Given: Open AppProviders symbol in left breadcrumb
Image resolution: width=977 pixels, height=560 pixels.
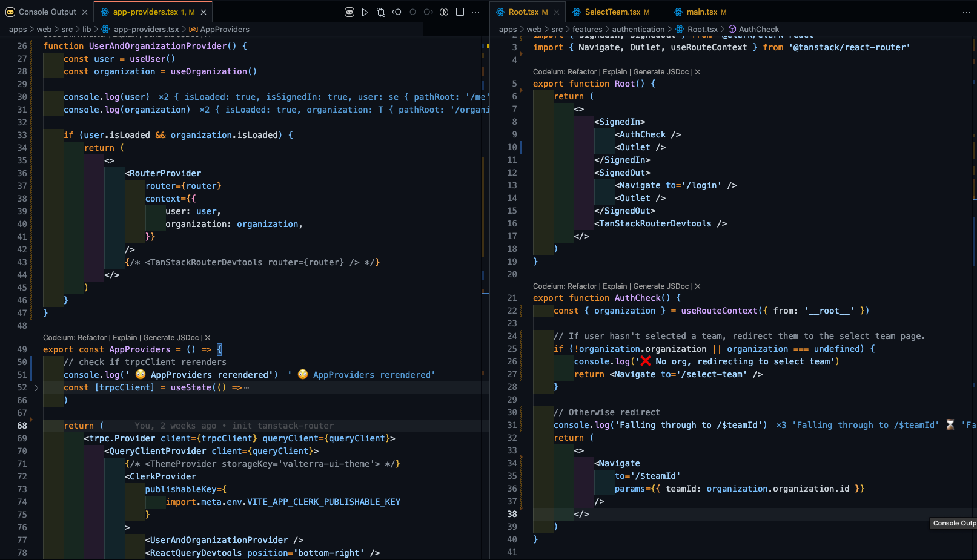Looking at the screenshot, I should pos(224,29).
